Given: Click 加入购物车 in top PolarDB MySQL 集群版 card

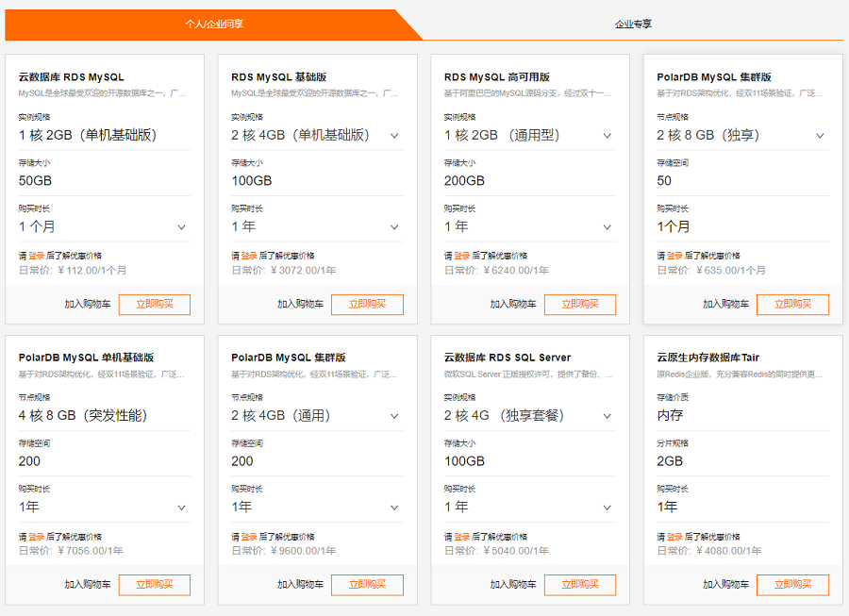Looking at the screenshot, I should tap(725, 304).
